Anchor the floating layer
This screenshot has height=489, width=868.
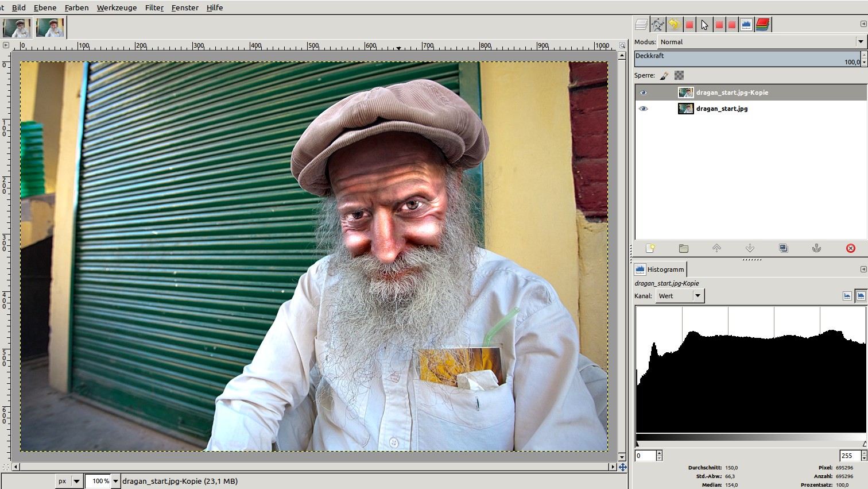click(816, 248)
